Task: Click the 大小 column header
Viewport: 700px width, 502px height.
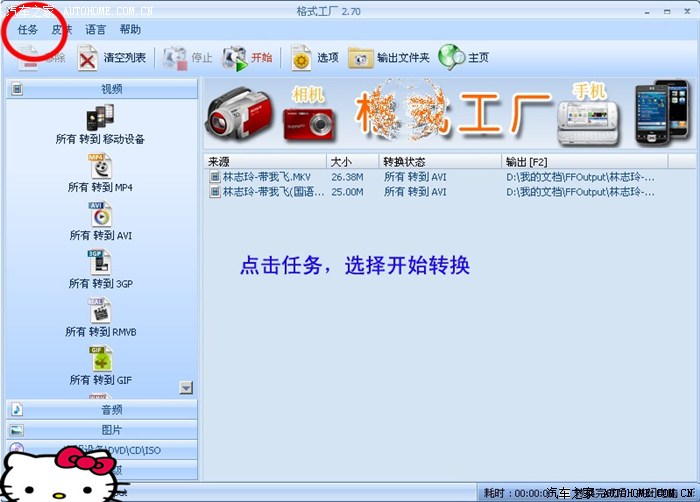Action: (353, 162)
